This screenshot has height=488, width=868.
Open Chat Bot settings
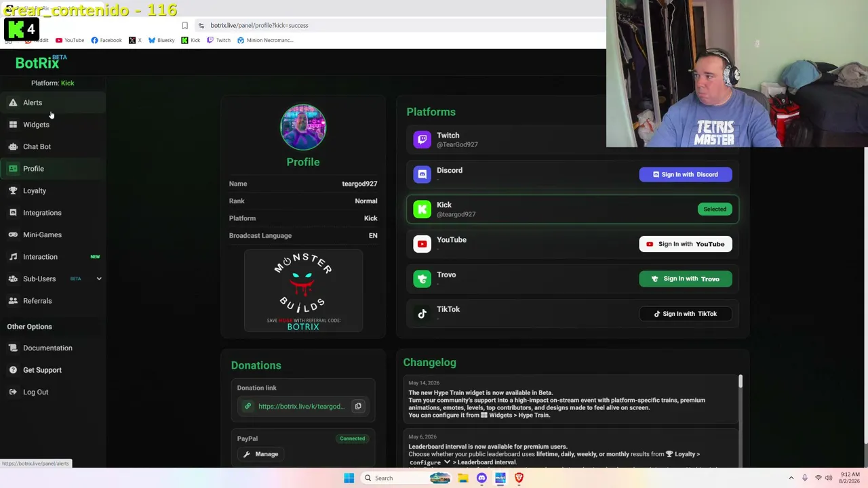coord(37,146)
